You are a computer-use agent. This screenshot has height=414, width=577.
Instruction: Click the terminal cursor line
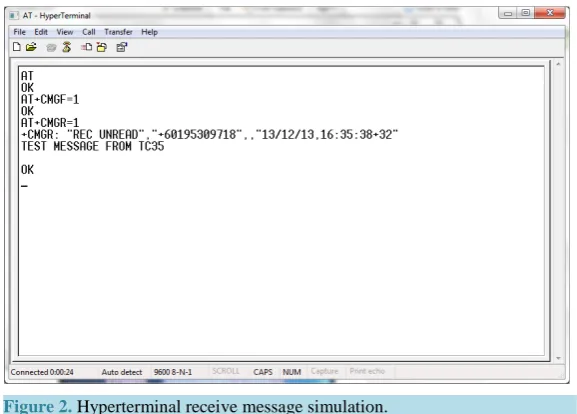pos(24,186)
